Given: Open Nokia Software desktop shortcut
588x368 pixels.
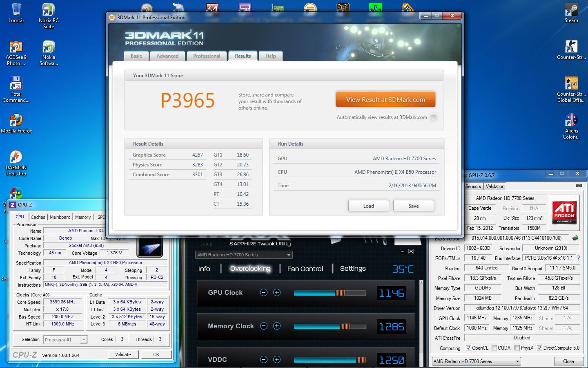Looking at the screenshot, I should pyautogui.click(x=49, y=53).
